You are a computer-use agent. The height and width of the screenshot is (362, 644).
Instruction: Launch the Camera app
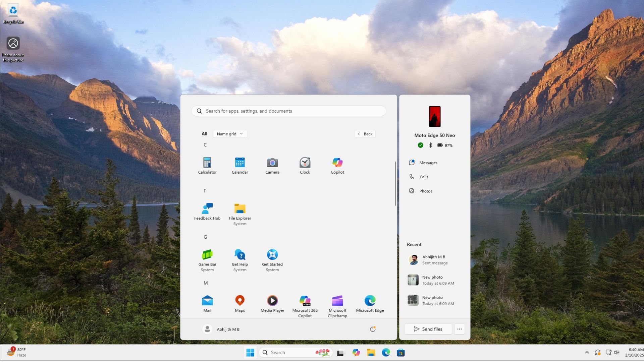272,165
